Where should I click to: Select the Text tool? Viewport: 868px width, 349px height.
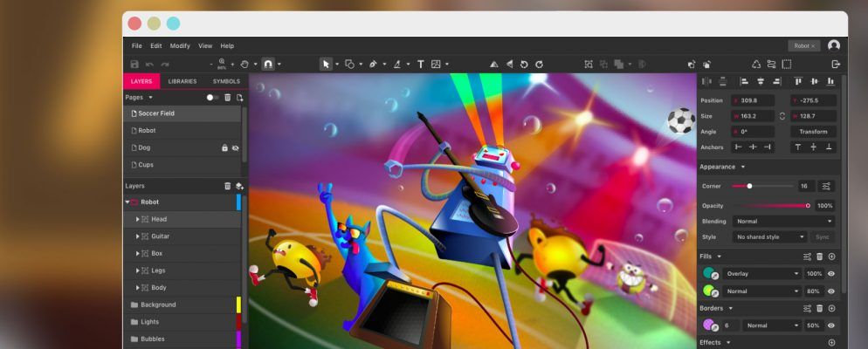(420, 65)
